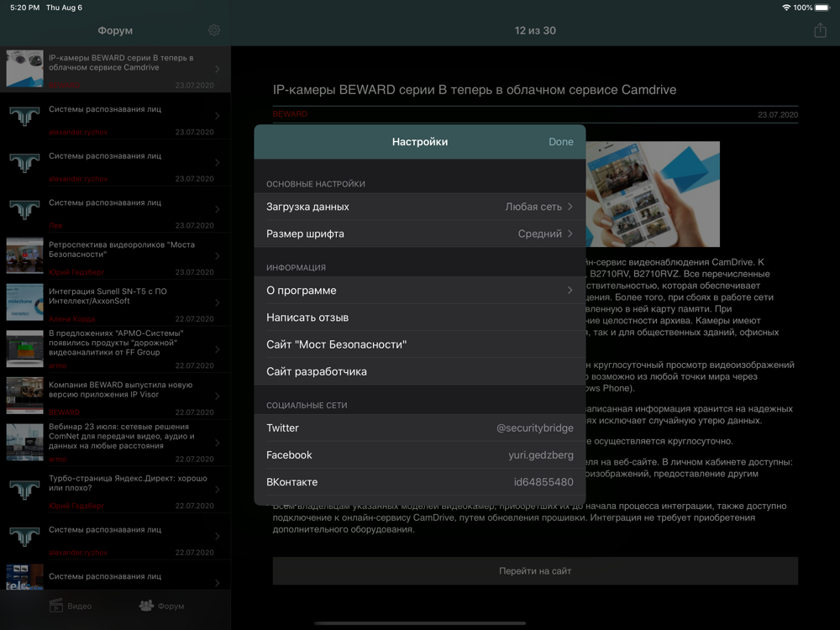Select Написать отзыв row
Image resolution: width=840 pixels, height=630 pixels.
pos(419,318)
